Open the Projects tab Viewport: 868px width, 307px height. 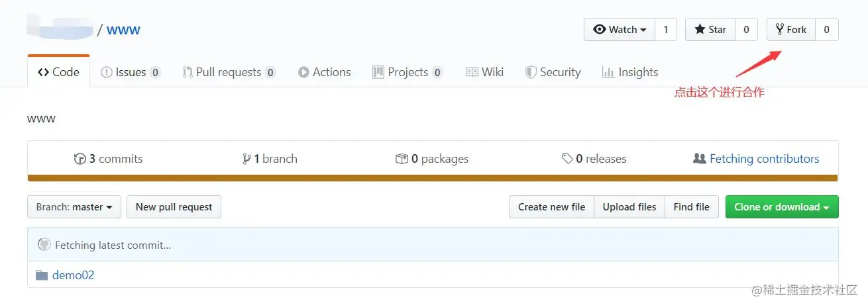[407, 72]
